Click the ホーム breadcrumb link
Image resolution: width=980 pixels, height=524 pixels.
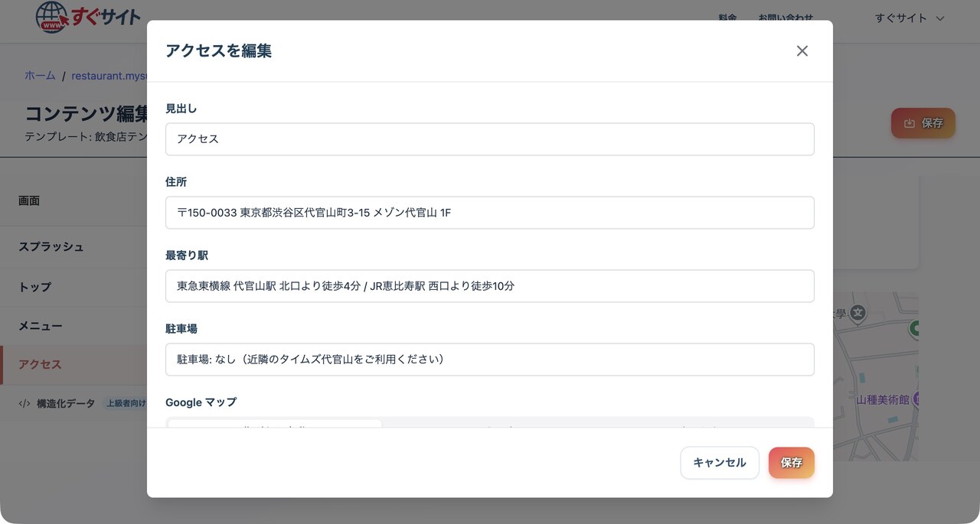tap(40, 76)
